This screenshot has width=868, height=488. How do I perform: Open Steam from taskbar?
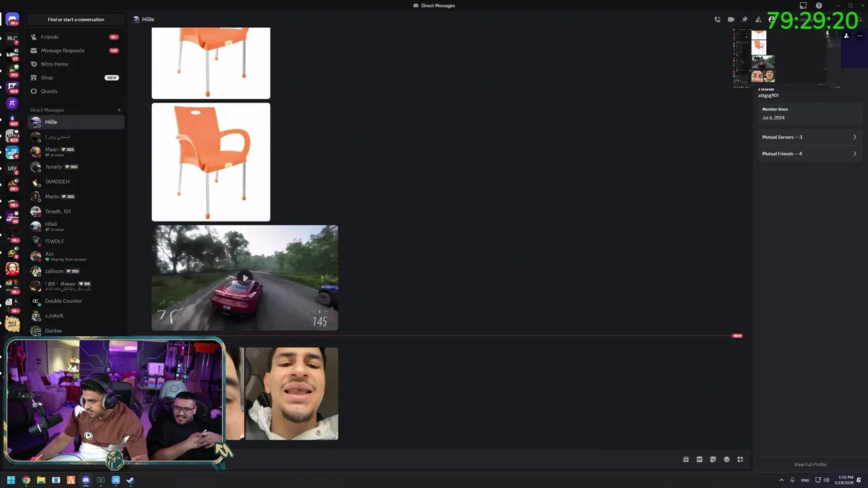[130, 480]
